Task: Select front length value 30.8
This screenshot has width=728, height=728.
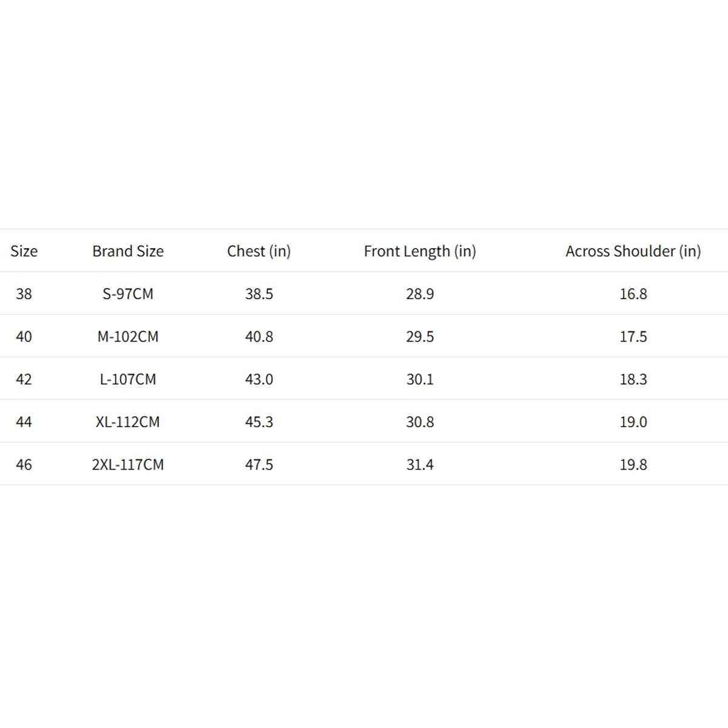Action: click(420, 422)
